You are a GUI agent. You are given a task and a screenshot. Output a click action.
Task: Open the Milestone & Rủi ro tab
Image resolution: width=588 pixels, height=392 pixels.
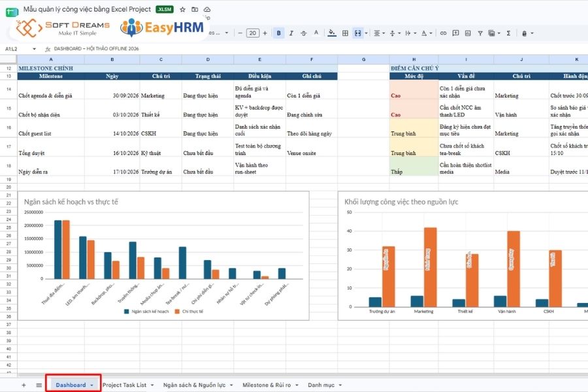[267, 385]
